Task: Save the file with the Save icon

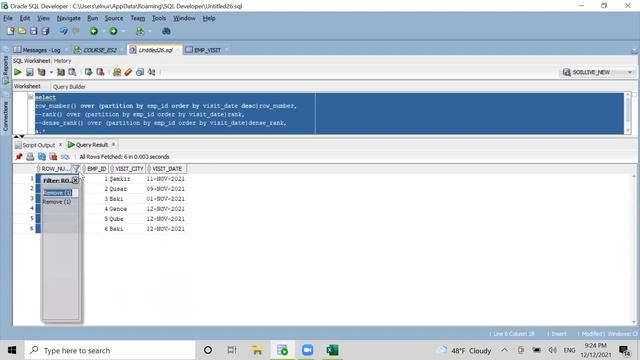Action: coord(33,31)
